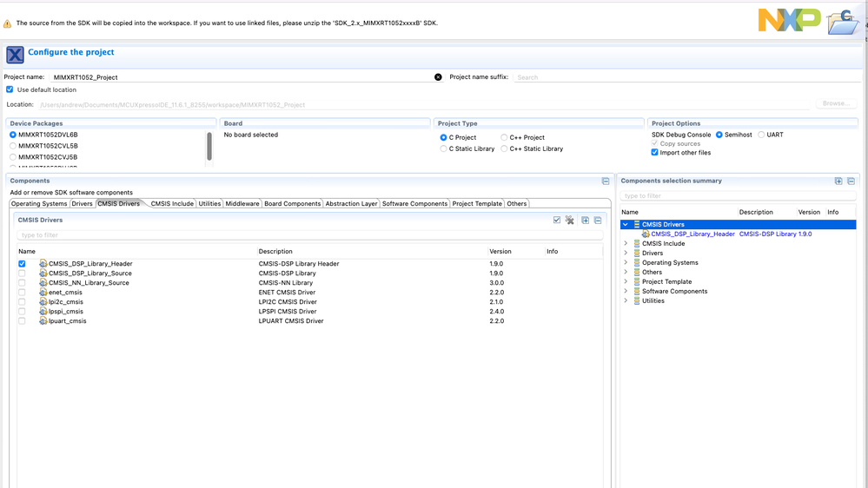This screenshot has height=488, width=868.
Task: Expand Others node in summary
Action: tap(626, 272)
